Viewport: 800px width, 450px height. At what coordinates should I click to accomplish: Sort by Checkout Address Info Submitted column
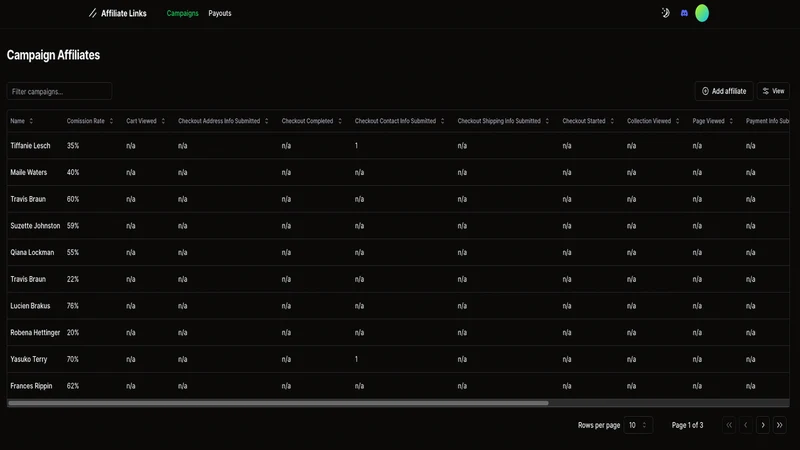click(x=223, y=121)
